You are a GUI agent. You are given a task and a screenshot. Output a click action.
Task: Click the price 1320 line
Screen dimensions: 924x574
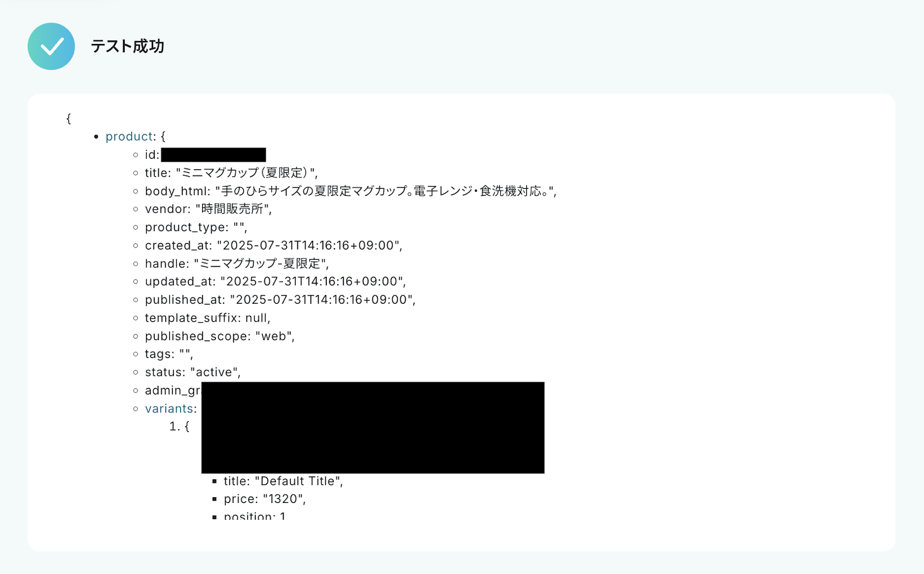(x=264, y=499)
